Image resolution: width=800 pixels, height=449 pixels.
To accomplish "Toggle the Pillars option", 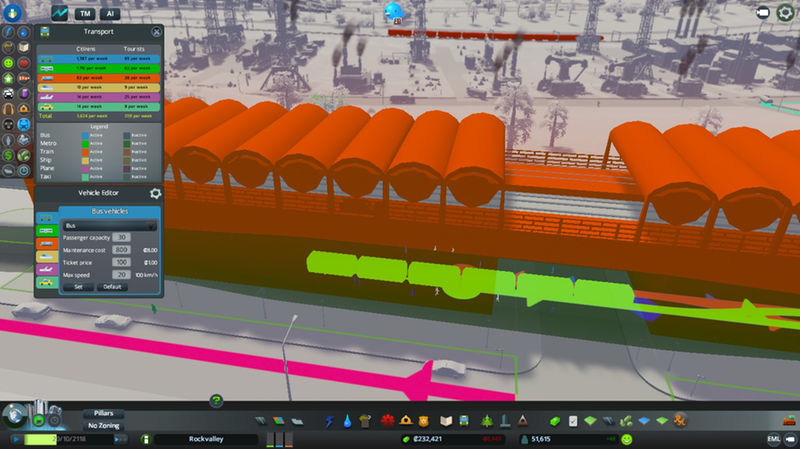I will pos(105,412).
